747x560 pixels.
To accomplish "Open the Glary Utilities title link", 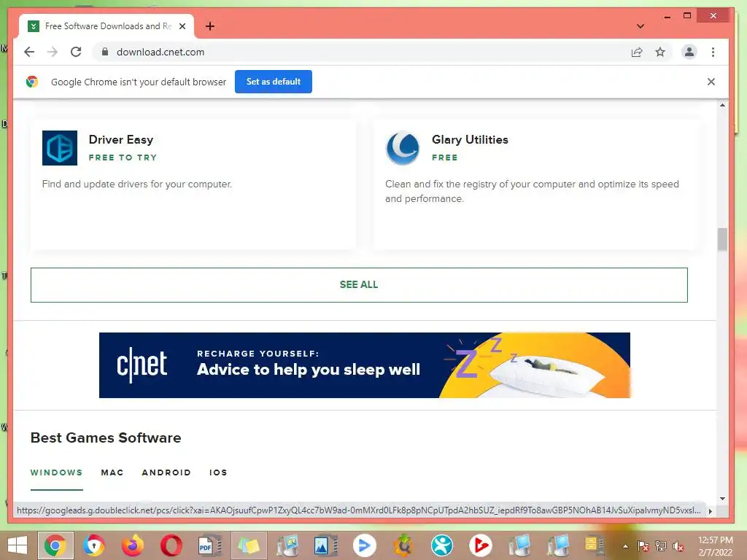I will click(470, 139).
